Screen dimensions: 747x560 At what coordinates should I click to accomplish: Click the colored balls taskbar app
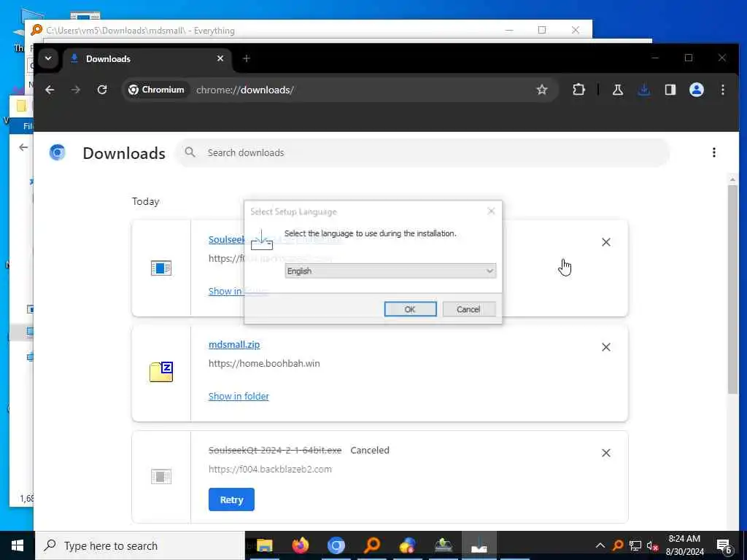click(x=408, y=545)
